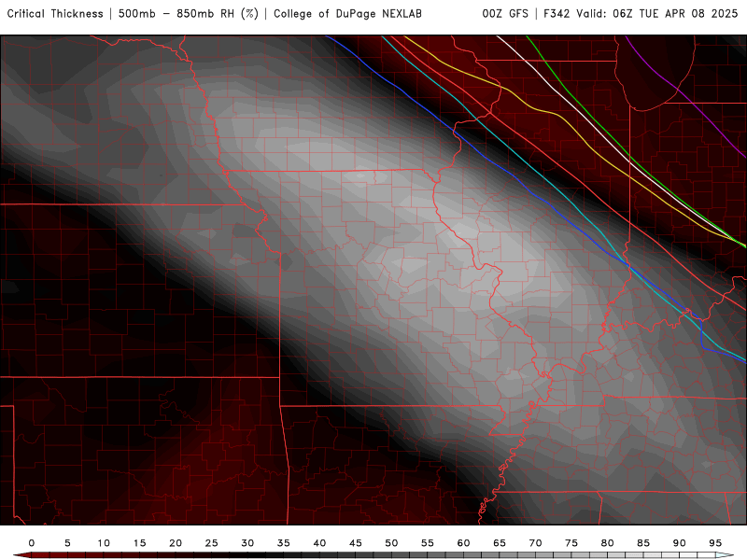Select the "00Z GFS" model run label
The width and height of the screenshot is (747, 560).
tap(505, 14)
